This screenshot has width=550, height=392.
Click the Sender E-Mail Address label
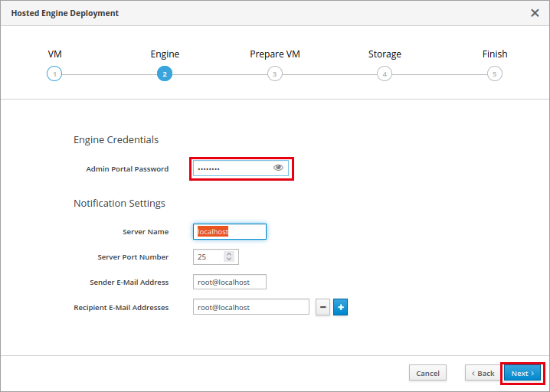(129, 283)
